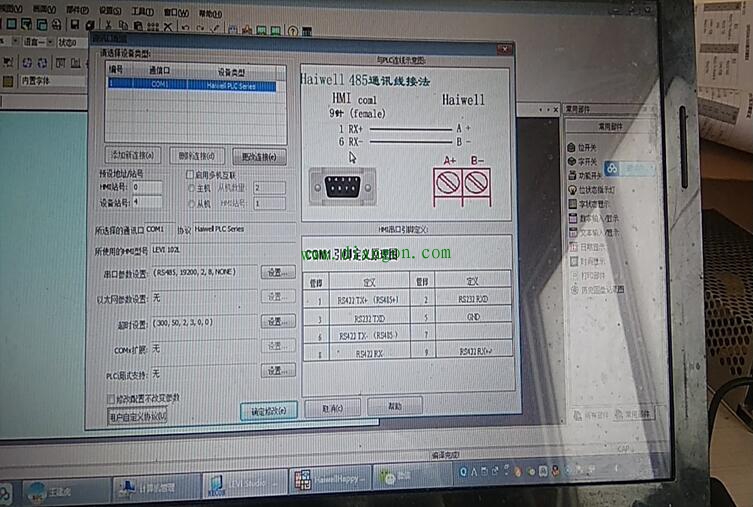Switch to LEVI Studio in the taskbar
Screen dimensions: 753x507
(x=244, y=485)
